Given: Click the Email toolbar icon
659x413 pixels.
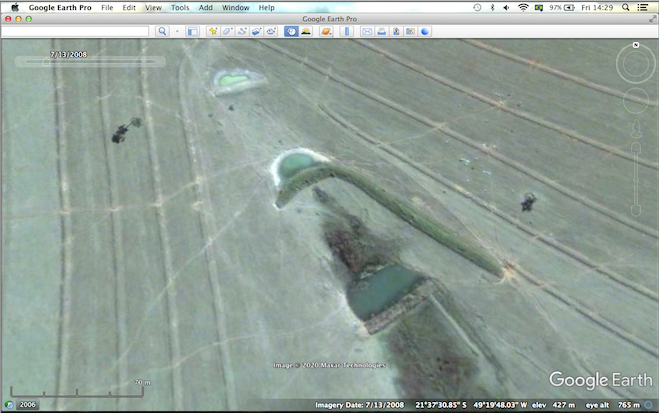Looking at the screenshot, I should 367,32.
